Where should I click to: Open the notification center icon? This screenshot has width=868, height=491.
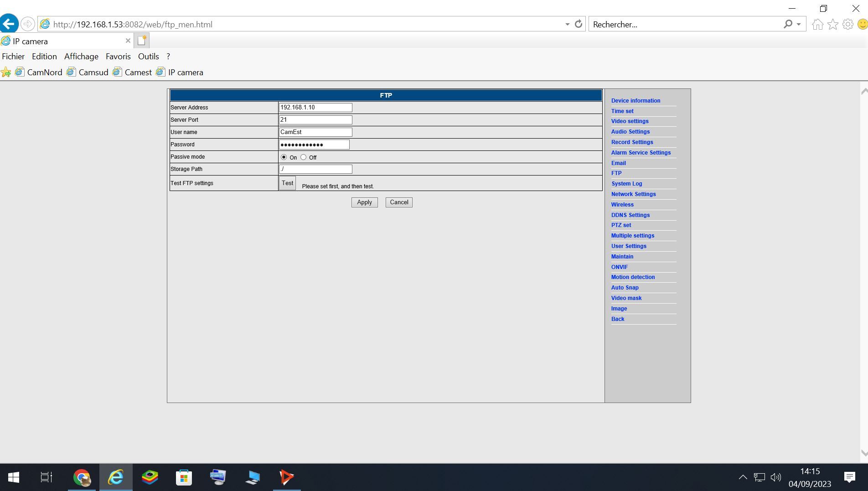click(850, 477)
